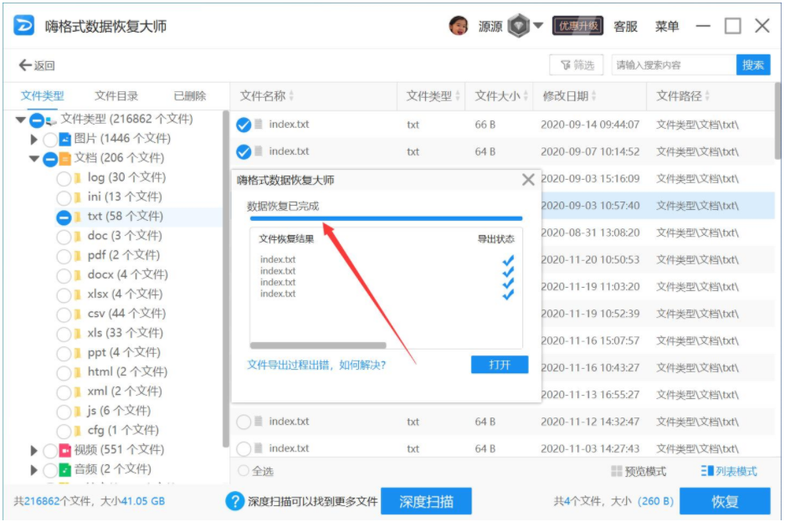Viewport: 785px width, 532px height.
Task: Click the 音频 green audio category icon
Action: (x=65, y=470)
